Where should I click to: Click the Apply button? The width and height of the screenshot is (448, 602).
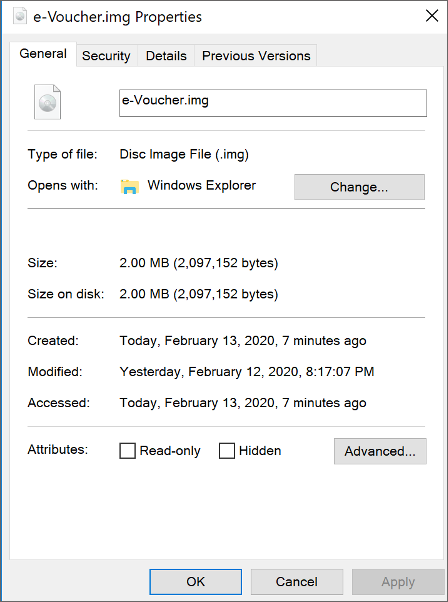click(x=398, y=582)
